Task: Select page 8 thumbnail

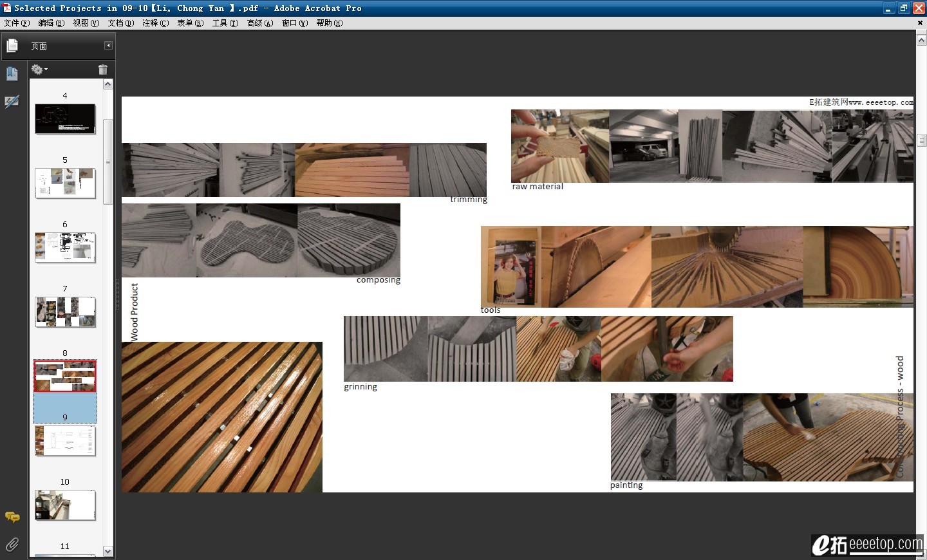Action: [x=65, y=377]
